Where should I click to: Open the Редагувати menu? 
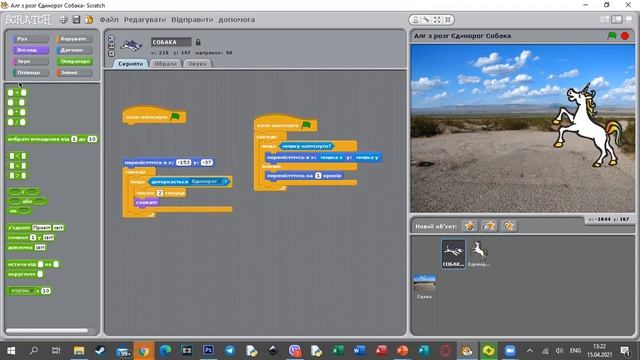click(x=145, y=20)
